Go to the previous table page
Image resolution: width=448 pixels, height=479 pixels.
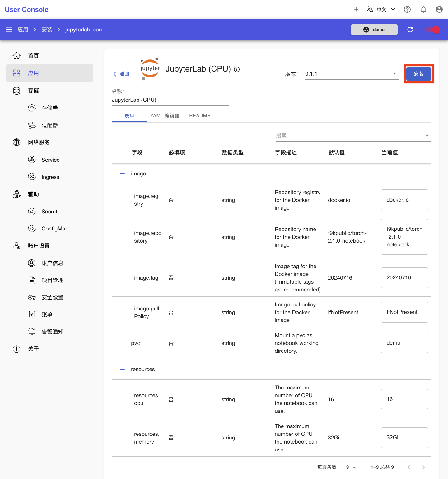coord(409,467)
